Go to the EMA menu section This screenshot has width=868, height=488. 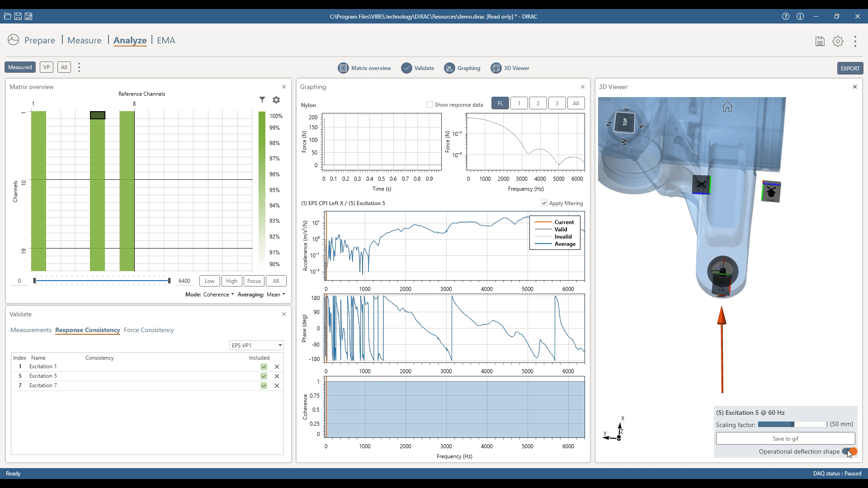(x=166, y=40)
